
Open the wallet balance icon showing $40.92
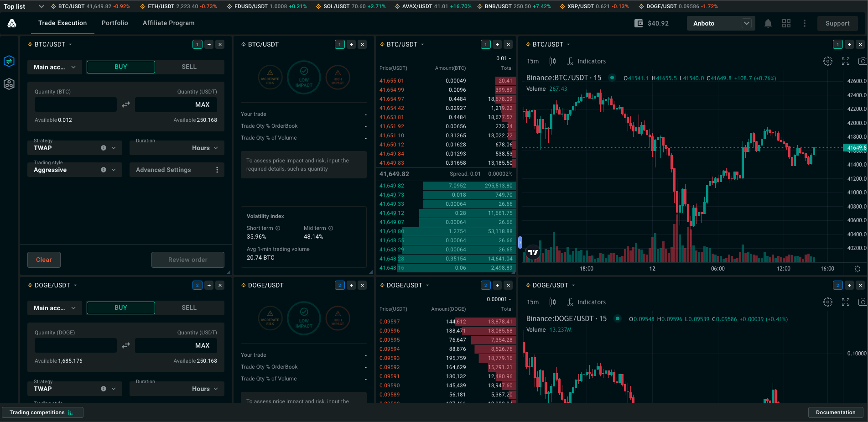[x=639, y=23]
